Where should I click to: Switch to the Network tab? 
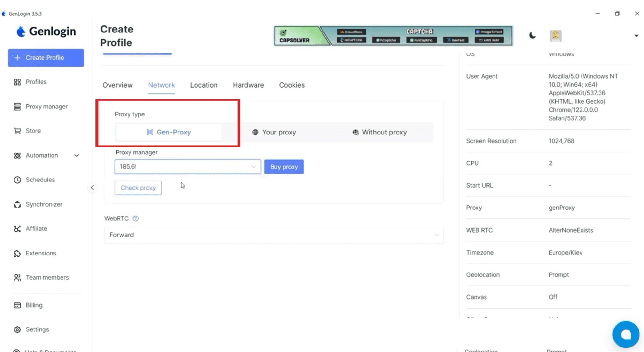[x=161, y=85]
